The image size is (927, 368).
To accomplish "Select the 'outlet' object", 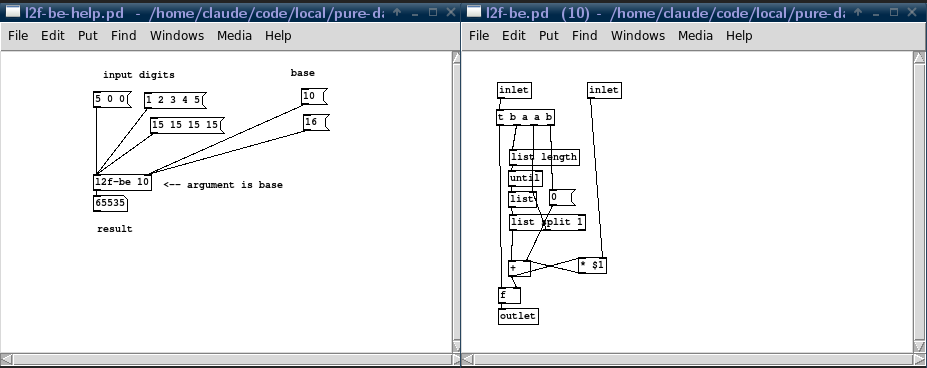I will 518,316.
